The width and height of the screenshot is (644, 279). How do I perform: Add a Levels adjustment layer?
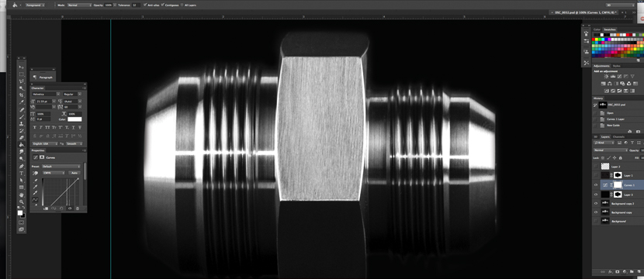pos(613,77)
